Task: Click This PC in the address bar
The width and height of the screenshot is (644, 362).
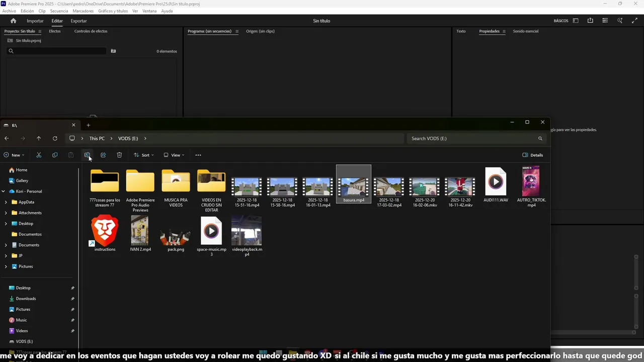Action: [97, 138]
